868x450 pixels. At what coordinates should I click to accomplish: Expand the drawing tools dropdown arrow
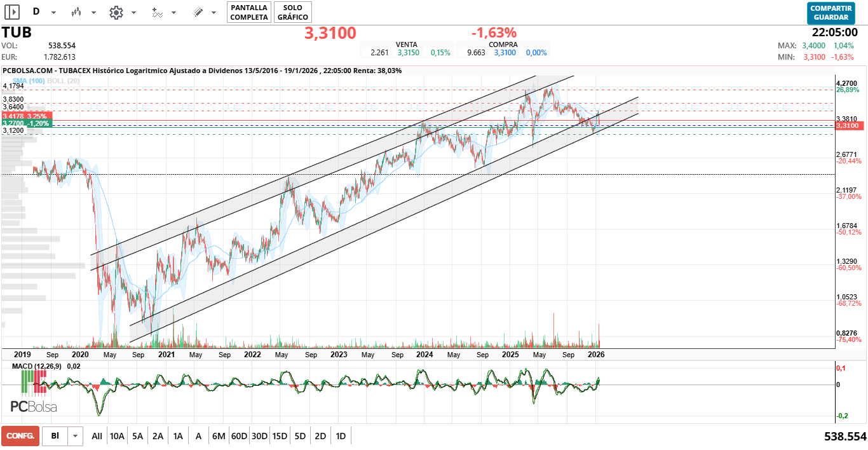click(214, 13)
